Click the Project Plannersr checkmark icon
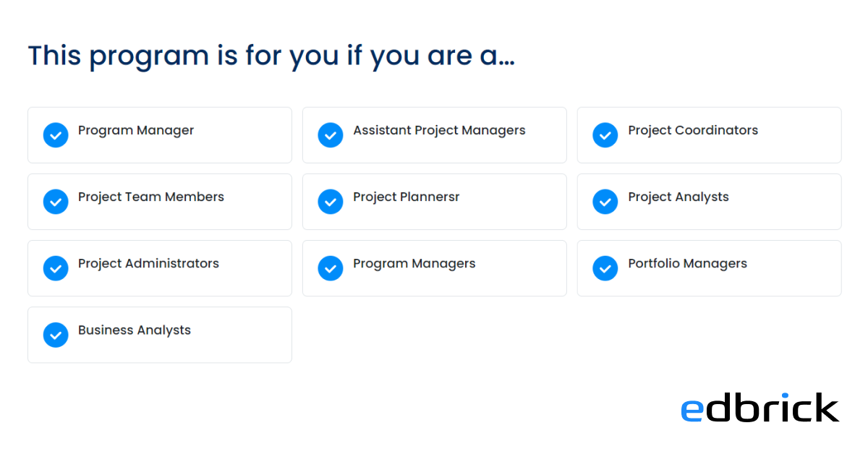Image resolution: width=868 pixels, height=454 pixels. coord(331,202)
